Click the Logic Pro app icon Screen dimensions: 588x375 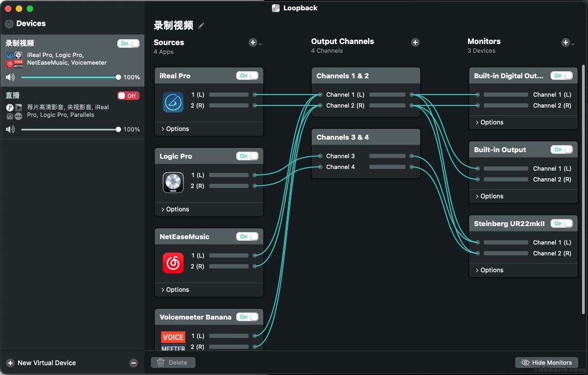[x=173, y=183]
